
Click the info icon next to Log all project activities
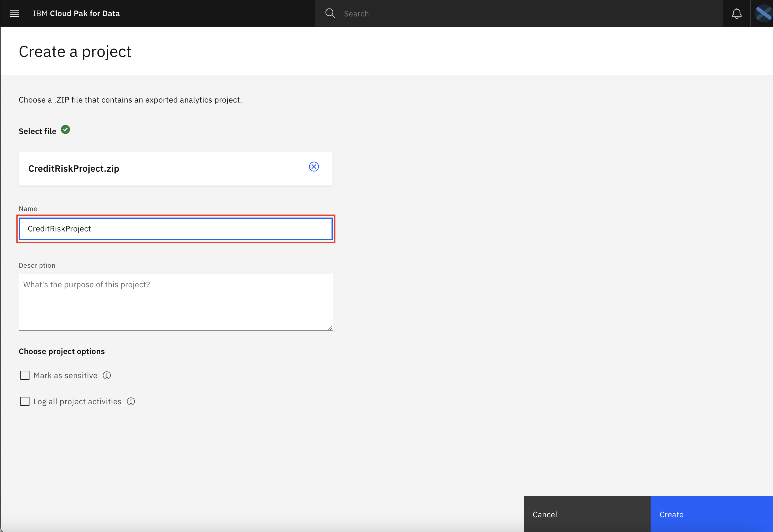131,402
